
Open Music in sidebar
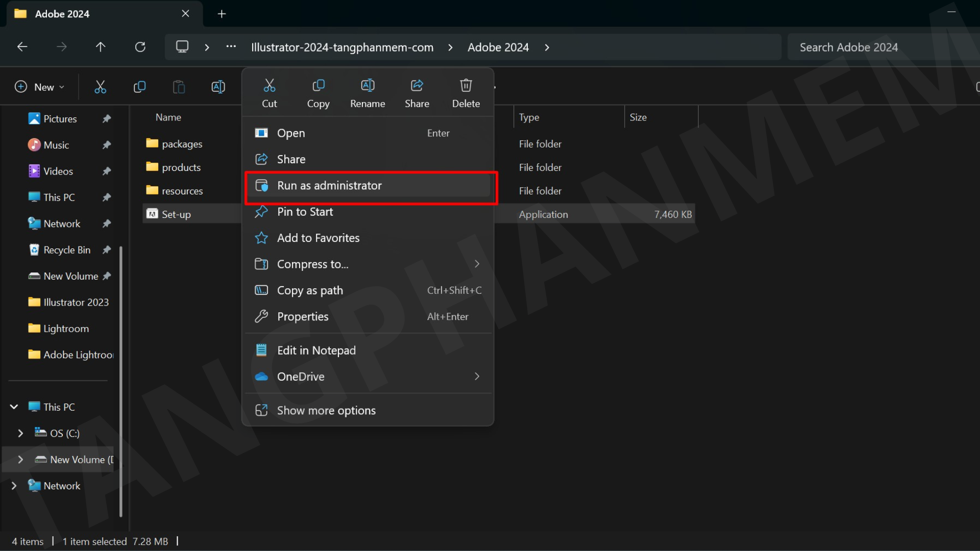tap(56, 145)
